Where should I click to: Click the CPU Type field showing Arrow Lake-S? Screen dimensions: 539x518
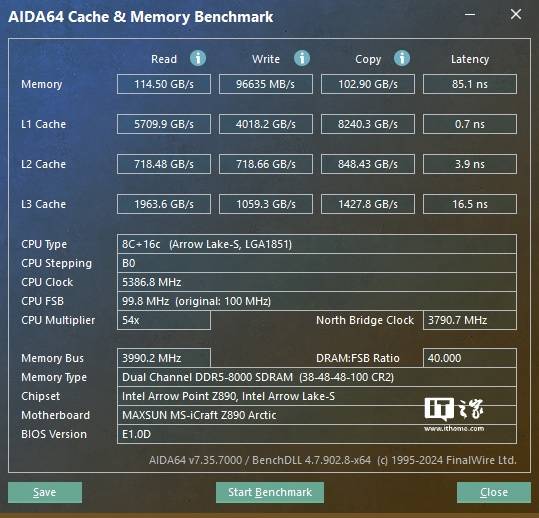click(317, 244)
